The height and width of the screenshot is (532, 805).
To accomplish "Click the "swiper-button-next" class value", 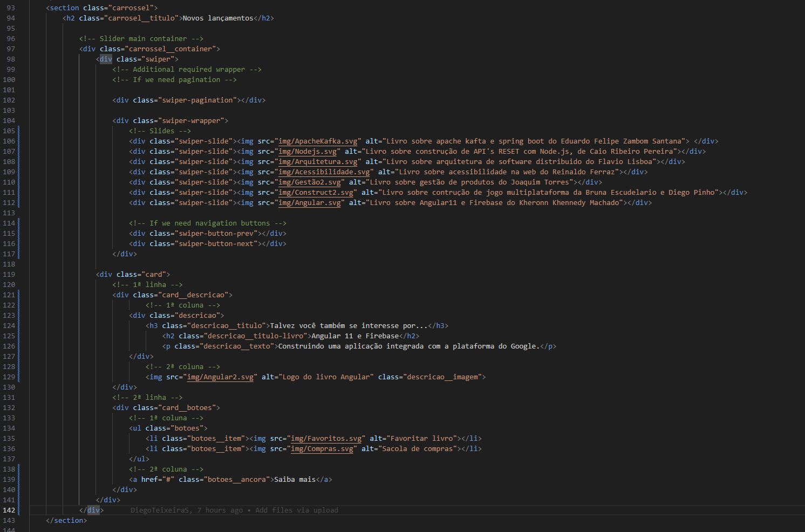I will [x=216, y=244].
